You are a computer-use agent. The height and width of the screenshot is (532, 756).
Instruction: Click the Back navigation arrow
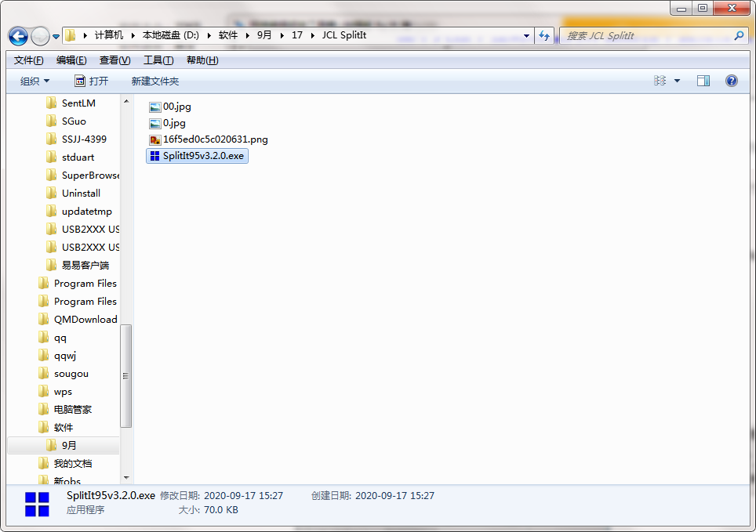[x=18, y=36]
